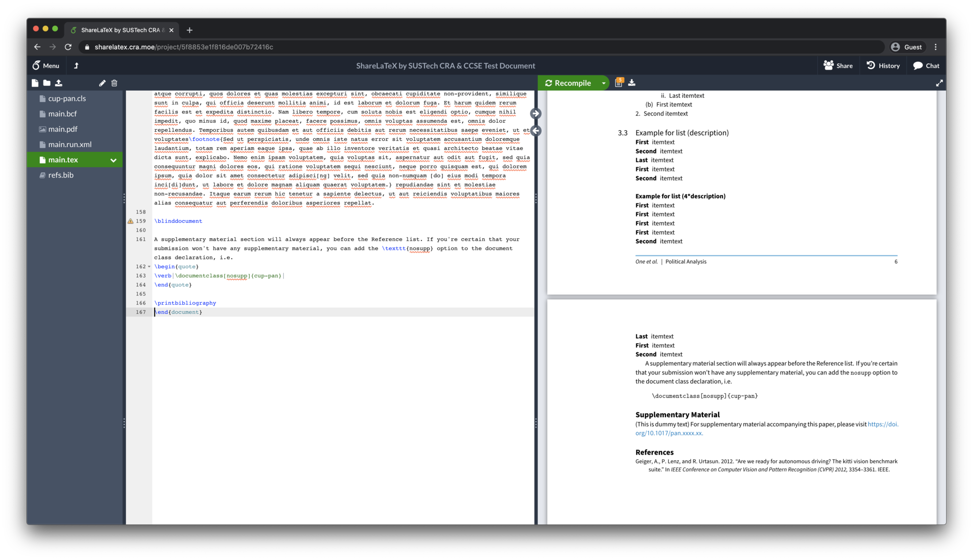973x560 pixels.
Task: Open the ShareLaTeX Menu panel
Action: [x=44, y=65]
